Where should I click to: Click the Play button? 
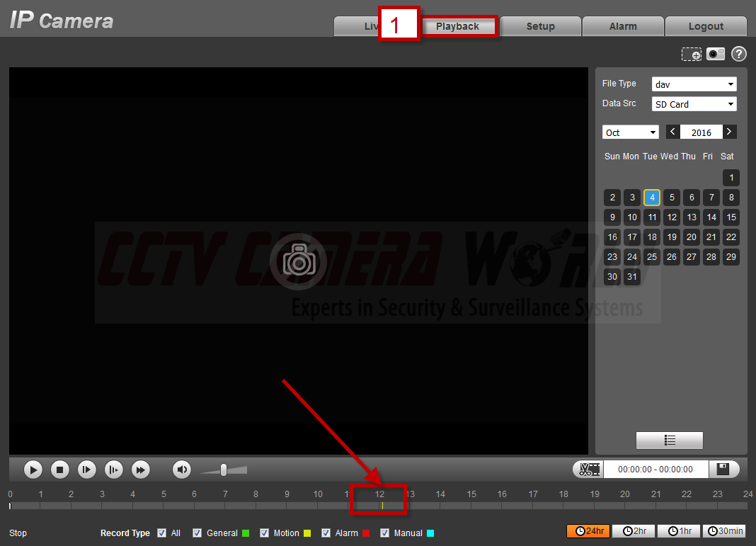(x=33, y=469)
